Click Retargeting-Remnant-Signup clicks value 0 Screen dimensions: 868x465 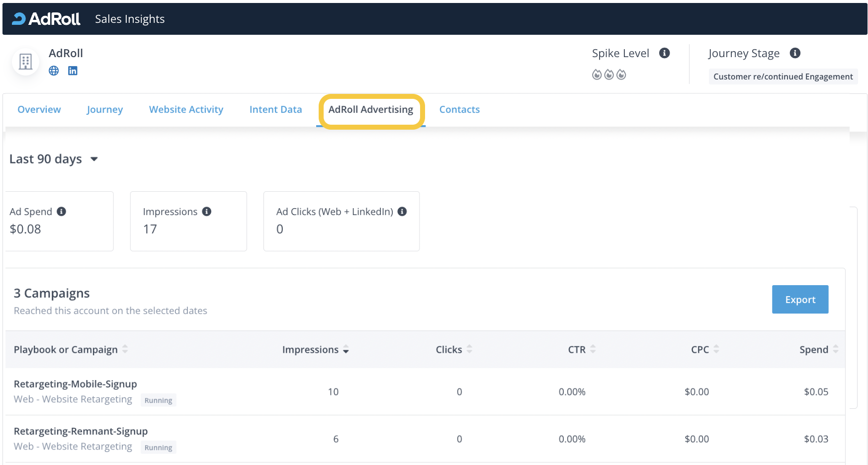[459, 439]
